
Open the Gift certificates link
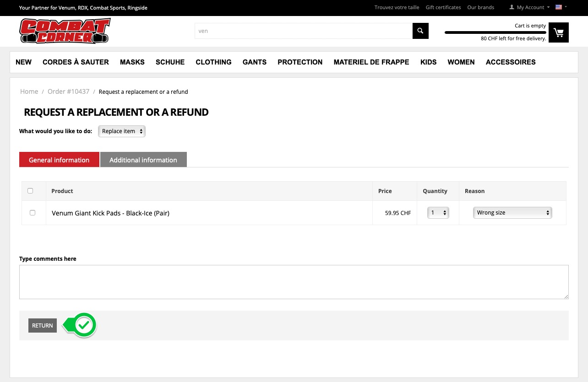[x=443, y=7]
